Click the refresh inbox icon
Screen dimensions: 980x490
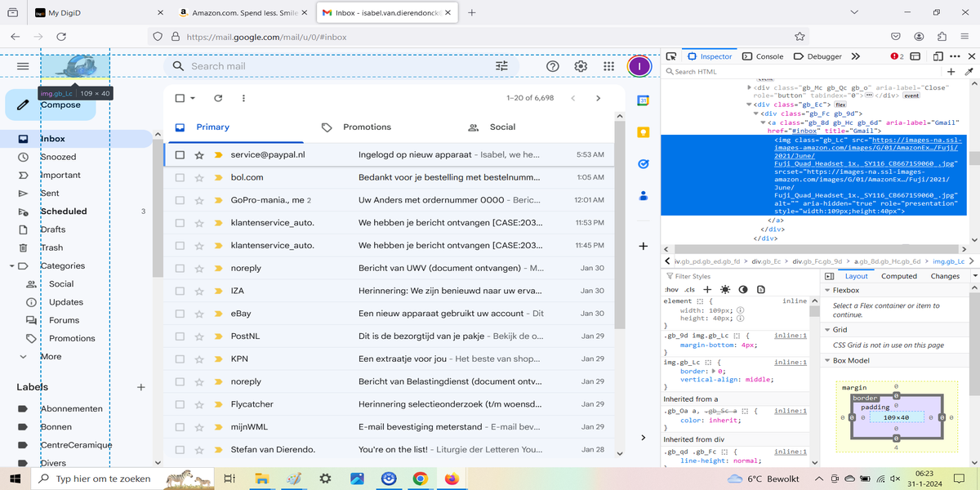coord(218,98)
